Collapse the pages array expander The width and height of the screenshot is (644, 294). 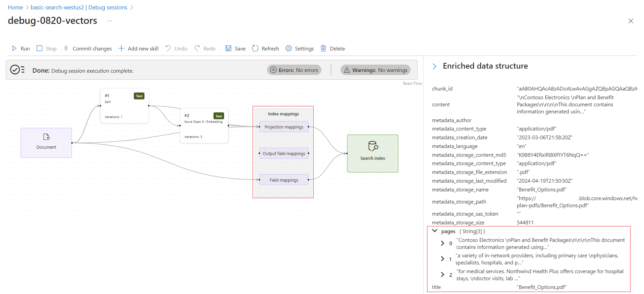[435, 231]
